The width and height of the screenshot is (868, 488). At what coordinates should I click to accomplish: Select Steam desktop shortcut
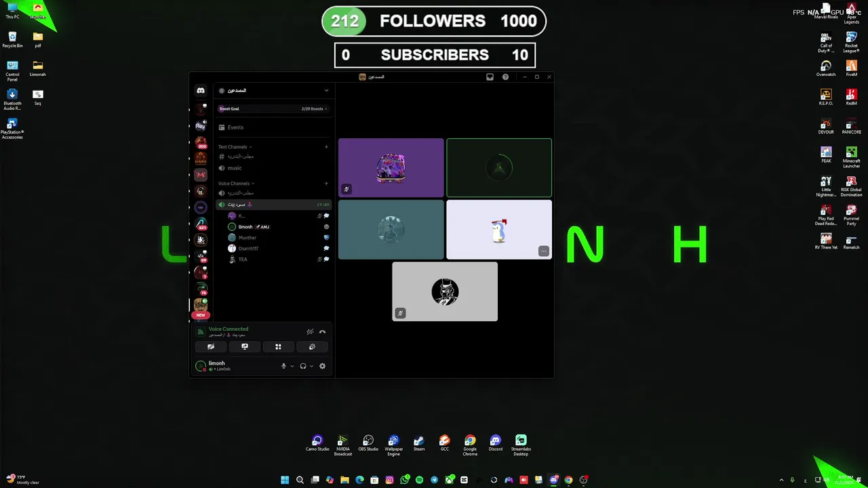point(419,444)
